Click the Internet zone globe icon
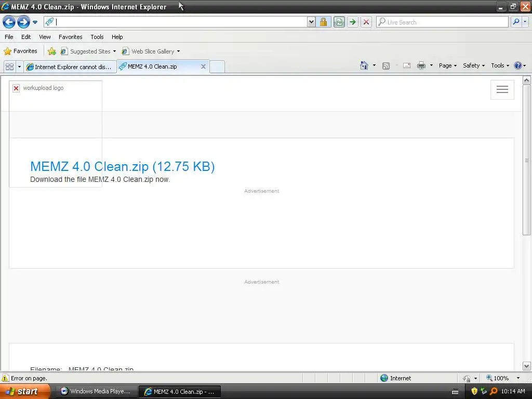This screenshot has height=399, width=532. click(x=384, y=378)
